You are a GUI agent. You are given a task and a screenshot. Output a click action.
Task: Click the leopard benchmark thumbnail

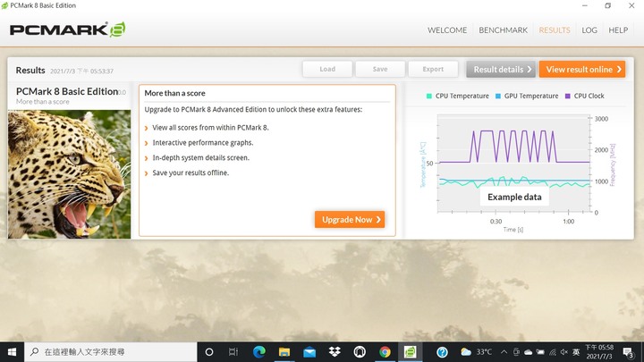click(69, 174)
